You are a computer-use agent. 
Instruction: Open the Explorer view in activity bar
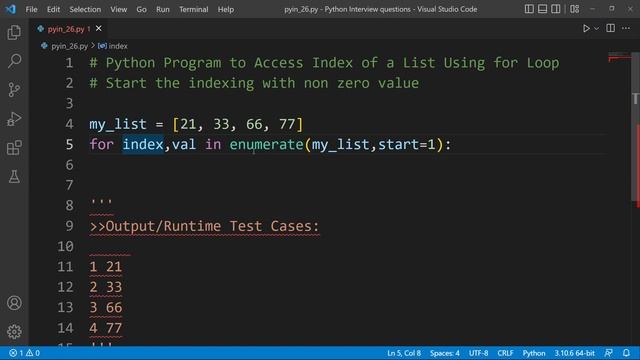(14, 32)
